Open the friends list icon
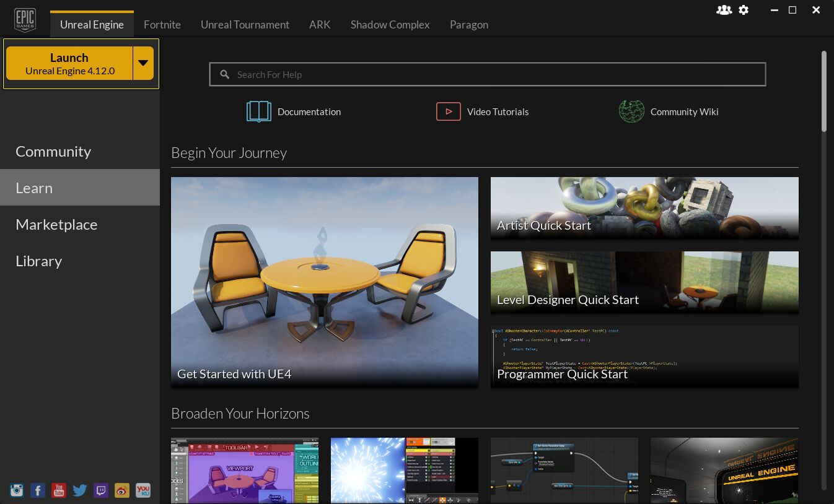This screenshot has width=834, height=504. point(724,10)
